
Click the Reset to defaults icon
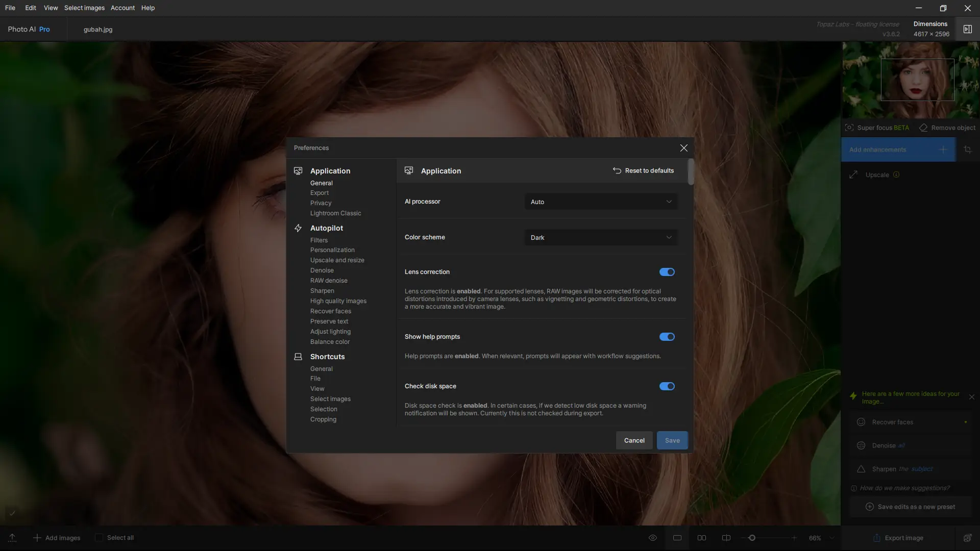point(617,170)
